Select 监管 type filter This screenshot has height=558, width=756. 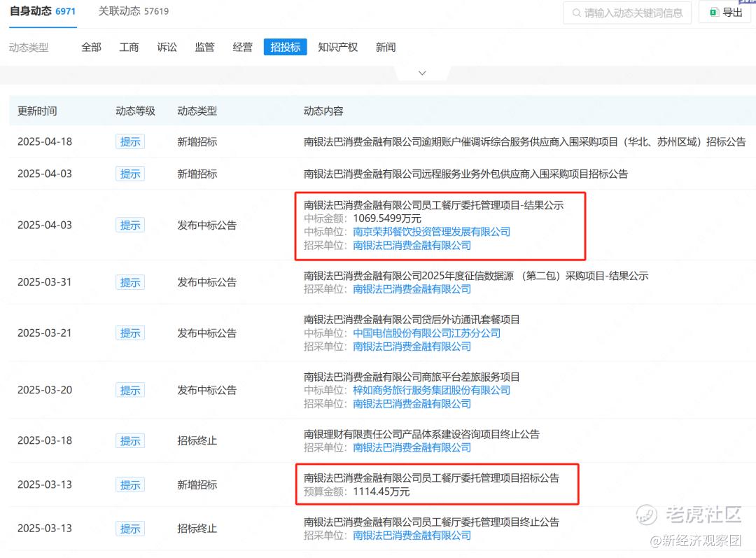click(204, 48)
